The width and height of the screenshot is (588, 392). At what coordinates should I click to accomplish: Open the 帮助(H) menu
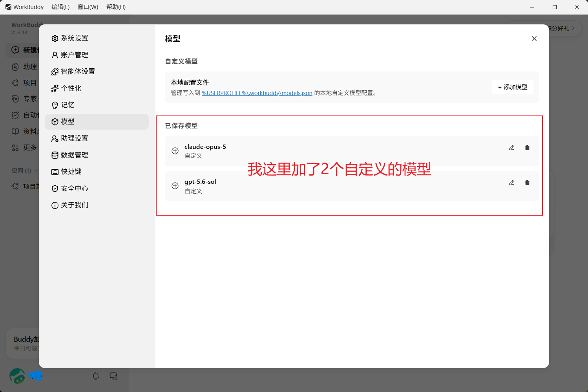(116, 7)
